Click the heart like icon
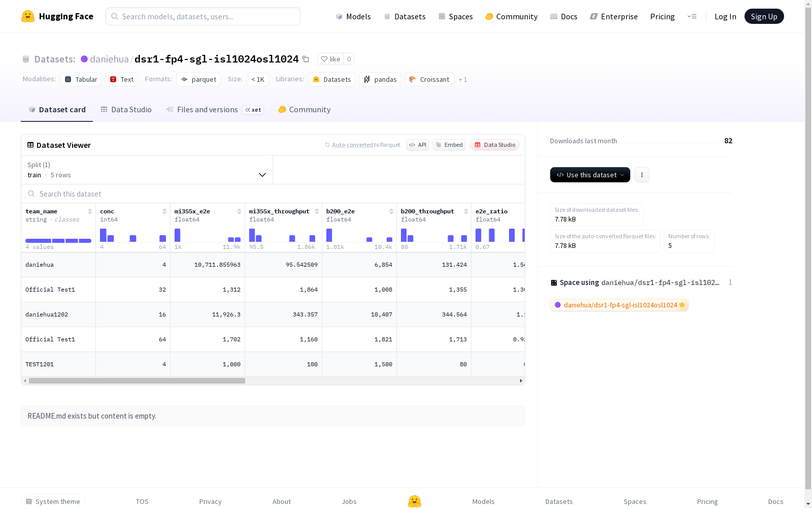The height and width of the screenshot is (508, 812). (x=324, y=59)
